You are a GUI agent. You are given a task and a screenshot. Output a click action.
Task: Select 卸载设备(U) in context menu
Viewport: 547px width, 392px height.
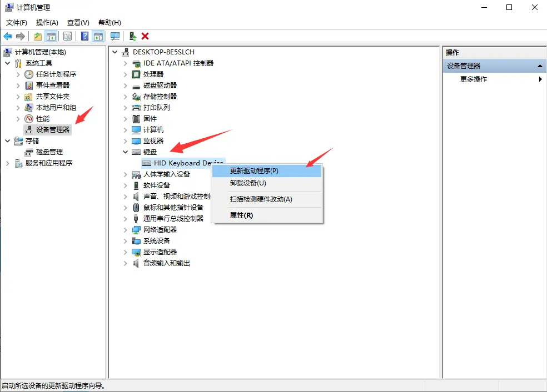[x=248, y=183]
